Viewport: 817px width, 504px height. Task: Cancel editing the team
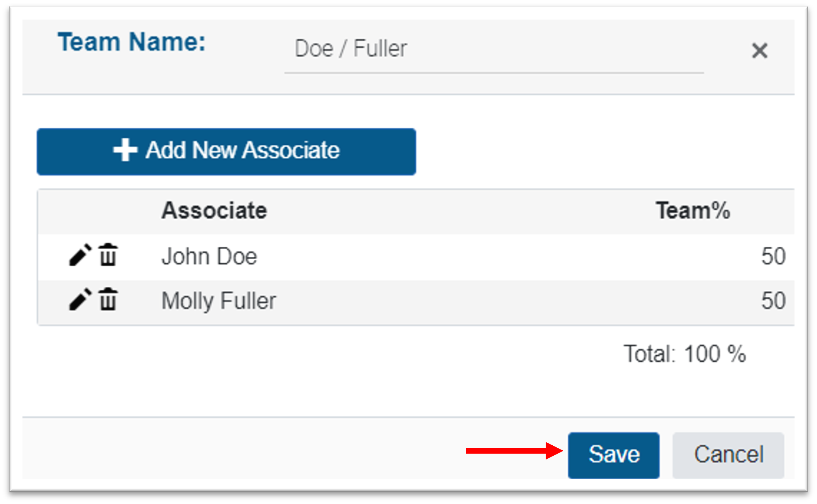pyautogui.click(x=728, y=455)
